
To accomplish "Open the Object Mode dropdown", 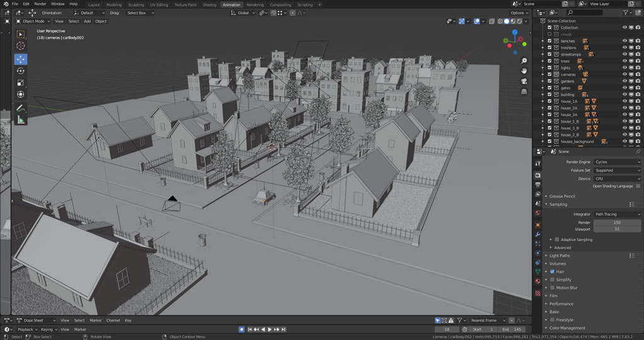I will click(x=33, y=21).
